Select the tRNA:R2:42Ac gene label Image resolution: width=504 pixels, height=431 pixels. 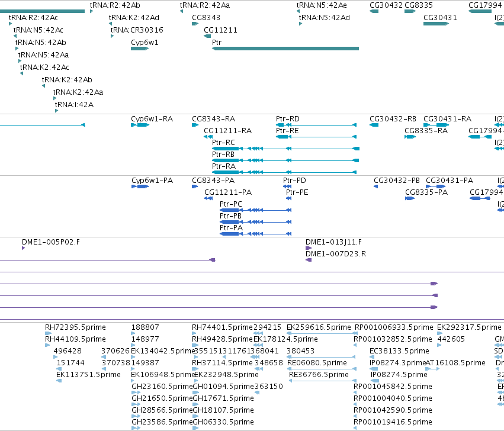coord(33,18)
